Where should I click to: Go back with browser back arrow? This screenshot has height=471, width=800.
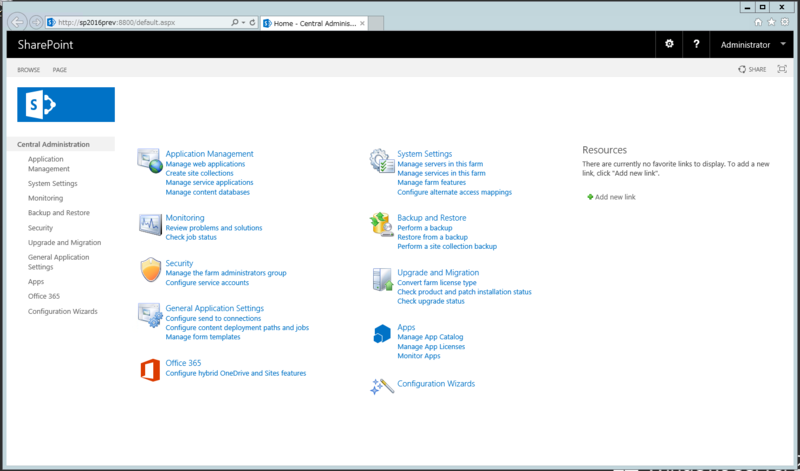point(17,22)
